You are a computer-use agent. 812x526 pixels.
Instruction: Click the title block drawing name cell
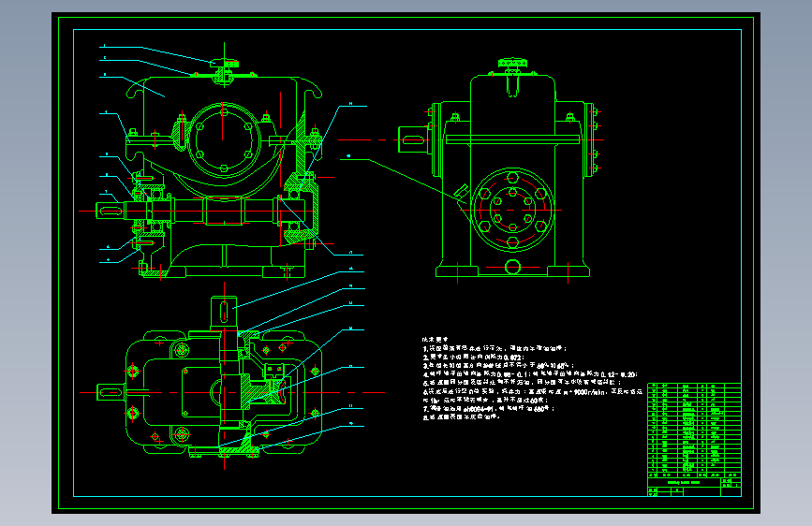coord(684,483)
